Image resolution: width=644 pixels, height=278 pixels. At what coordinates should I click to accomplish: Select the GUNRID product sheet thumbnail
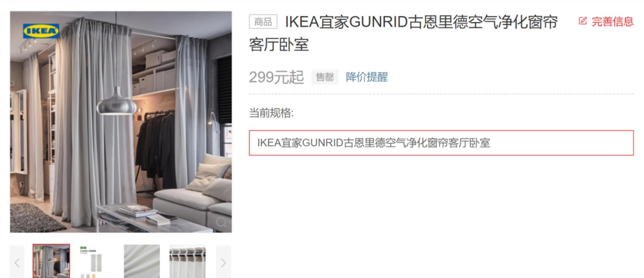tap(97, 261)
